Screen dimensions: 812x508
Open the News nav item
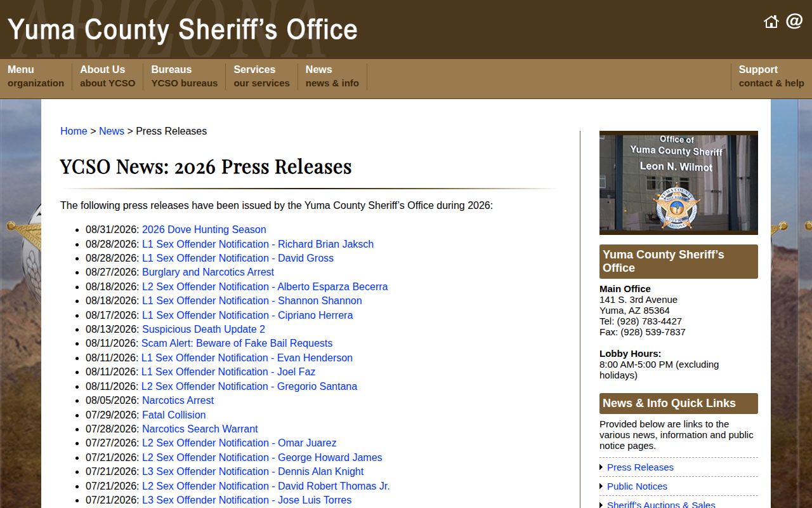click(x=332, y=76)
